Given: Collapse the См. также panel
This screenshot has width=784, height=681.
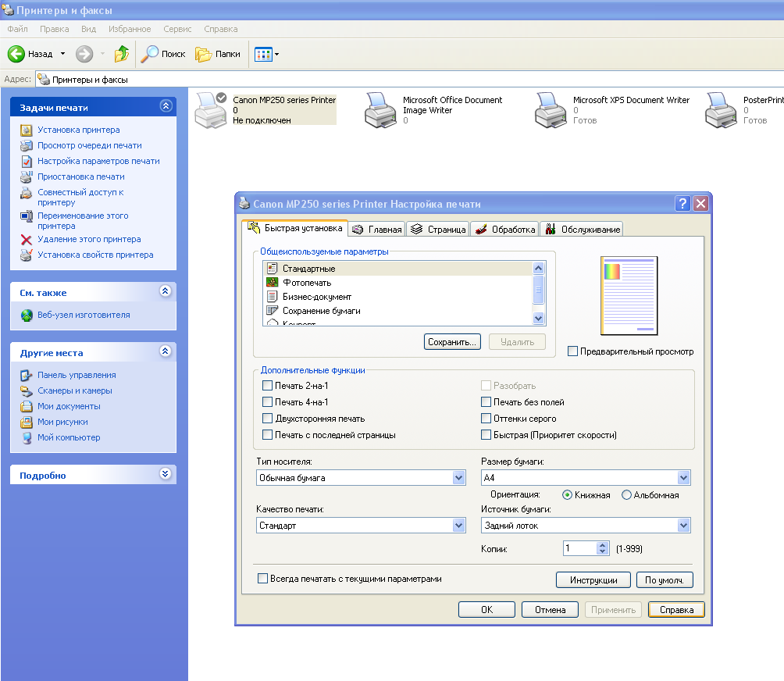Looking at the screenshot, I should (166, 291).
